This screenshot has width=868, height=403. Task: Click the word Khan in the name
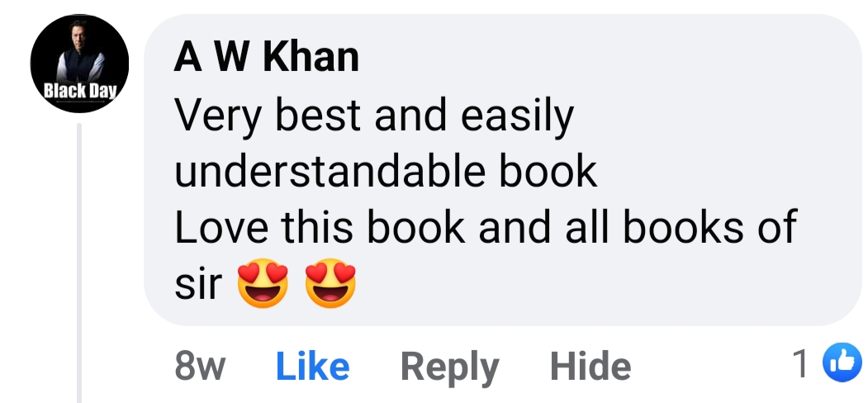pyautogui.click(x=311, y=58)
